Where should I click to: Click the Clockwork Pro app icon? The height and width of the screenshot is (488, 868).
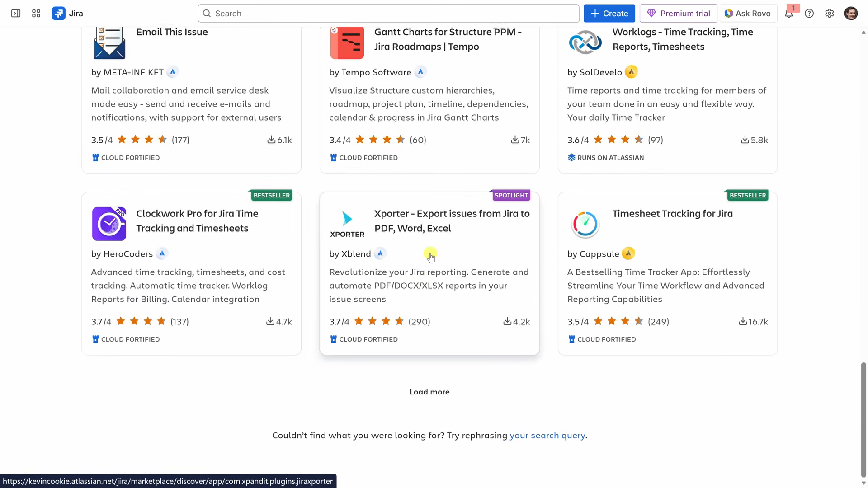tap(109, 224)
